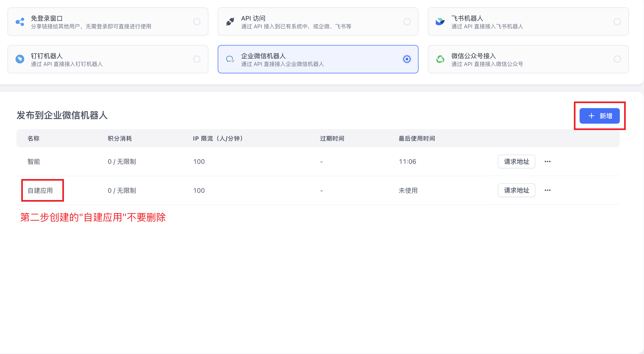644x354 pixels.
Task: Select the API 访问 radio button
Action: click(407, 22)
